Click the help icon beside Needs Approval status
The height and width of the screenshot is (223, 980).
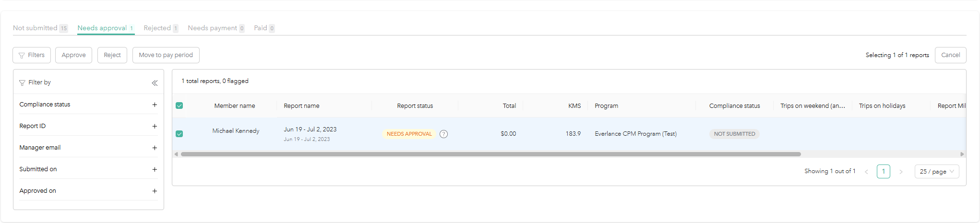click(443, 134)
